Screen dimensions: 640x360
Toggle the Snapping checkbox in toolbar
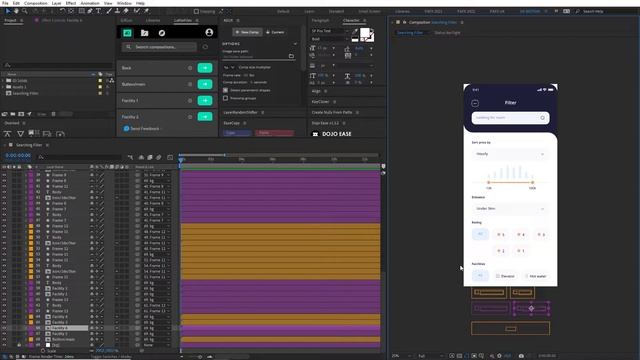(196, 11)
